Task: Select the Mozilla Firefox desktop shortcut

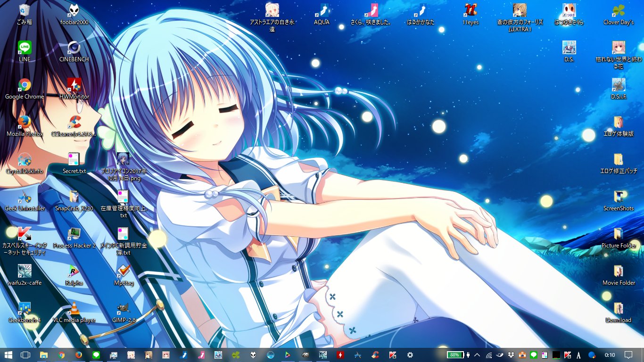Action: coord(24,126)
